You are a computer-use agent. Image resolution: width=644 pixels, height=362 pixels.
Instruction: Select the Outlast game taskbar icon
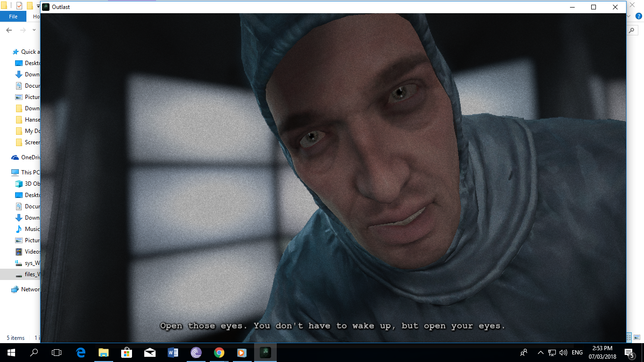265,352
